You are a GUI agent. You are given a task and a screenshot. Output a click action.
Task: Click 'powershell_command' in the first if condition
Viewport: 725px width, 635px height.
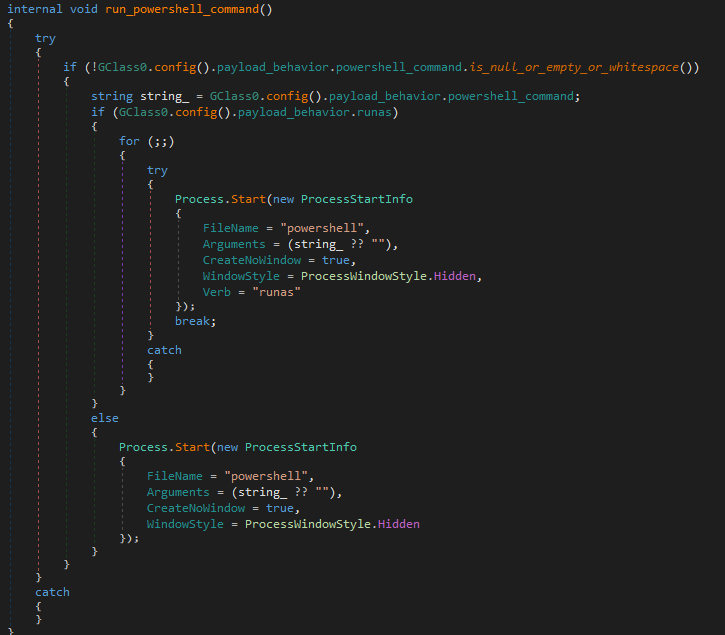pyautogui.click(x=399, y=68)
